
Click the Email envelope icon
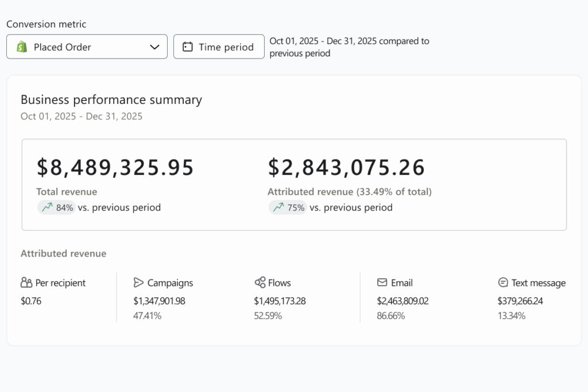pos(382,282)
